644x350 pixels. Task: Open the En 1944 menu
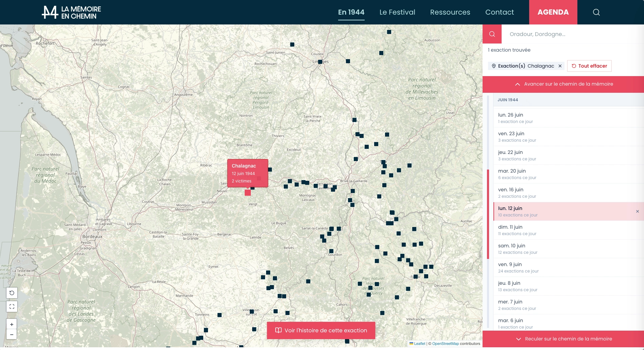[351, 12]
